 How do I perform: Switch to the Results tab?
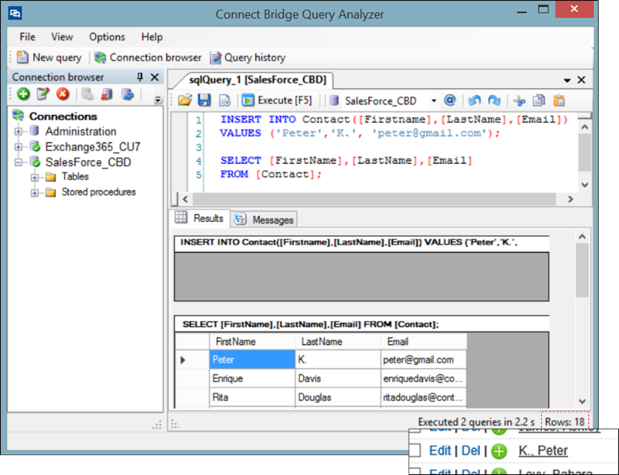(200, 218)
